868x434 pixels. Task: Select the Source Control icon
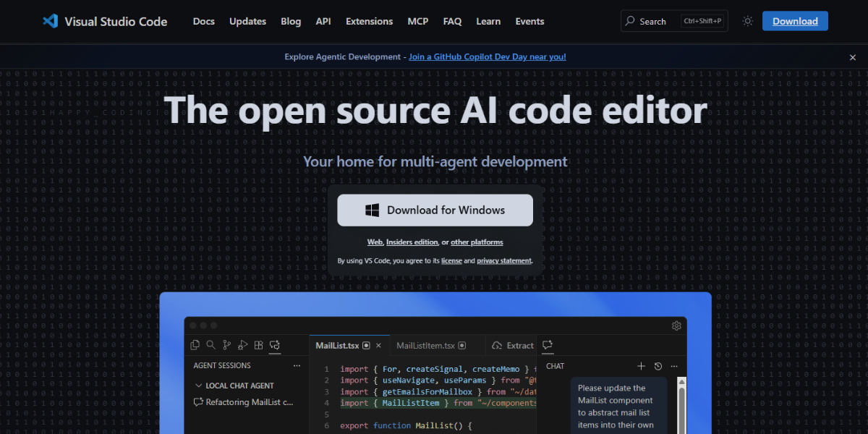226,345
